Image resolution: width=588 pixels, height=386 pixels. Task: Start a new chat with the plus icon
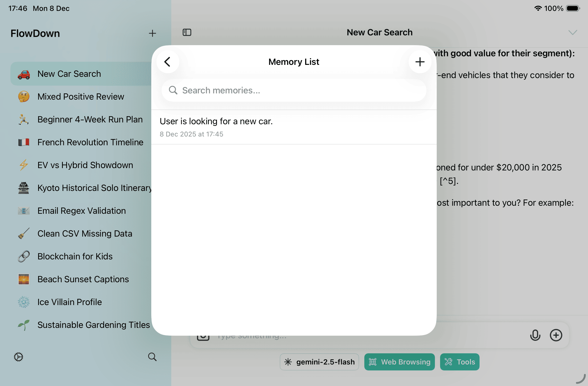click(x=153, y=33)
